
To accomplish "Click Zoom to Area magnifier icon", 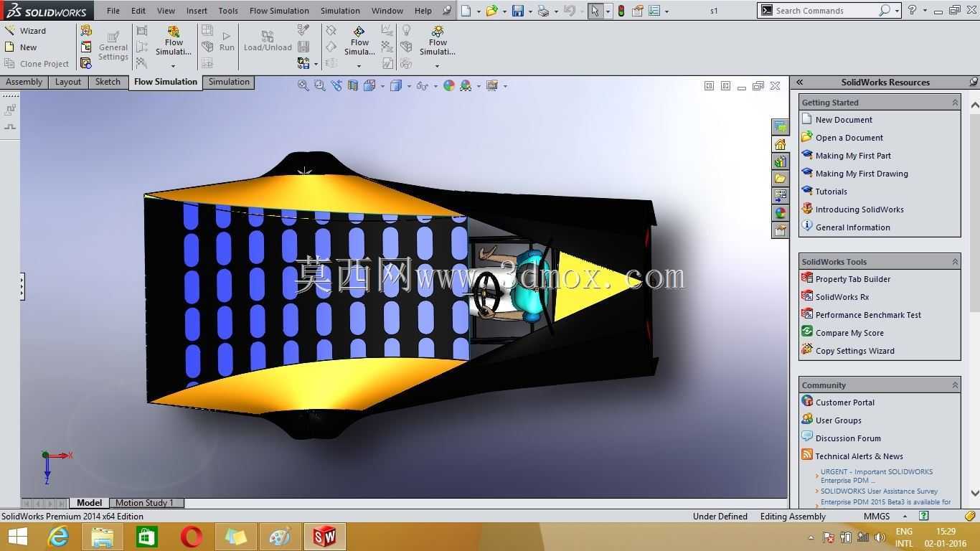I will (x=319, y=85).
